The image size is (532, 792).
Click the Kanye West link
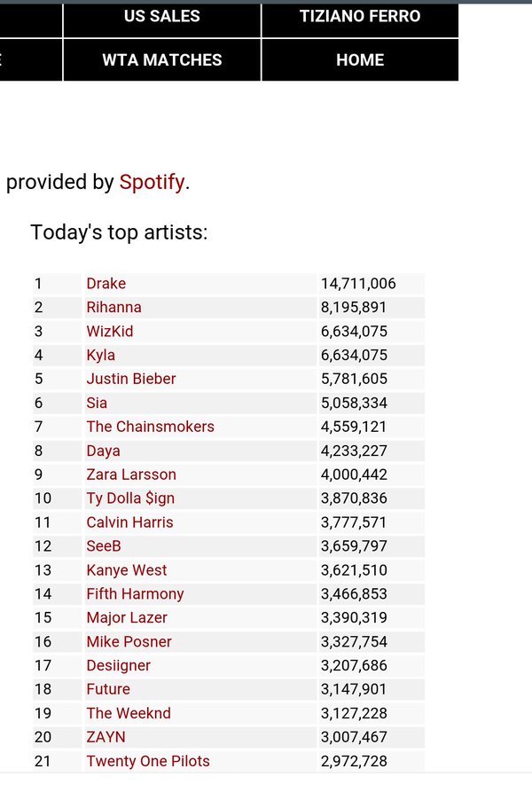coord(126,570)
